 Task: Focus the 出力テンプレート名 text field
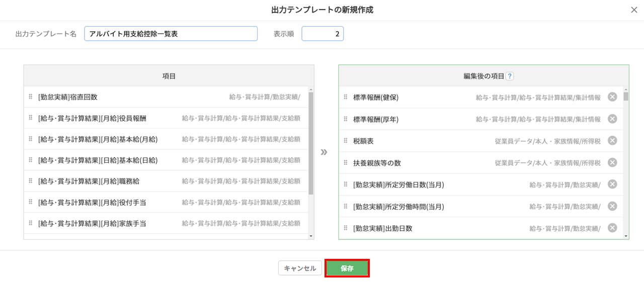[x=171, y=34]
